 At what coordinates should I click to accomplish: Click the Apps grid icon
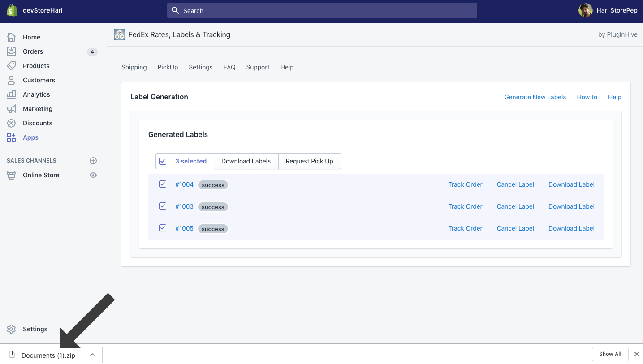[x=11, y=137]
